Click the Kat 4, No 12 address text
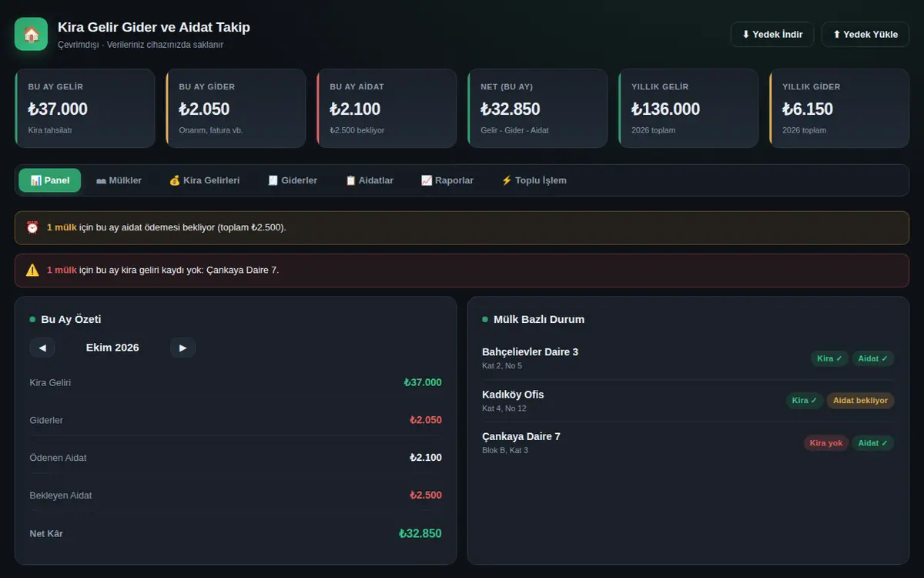924x578 pixels. coord(504,408)
